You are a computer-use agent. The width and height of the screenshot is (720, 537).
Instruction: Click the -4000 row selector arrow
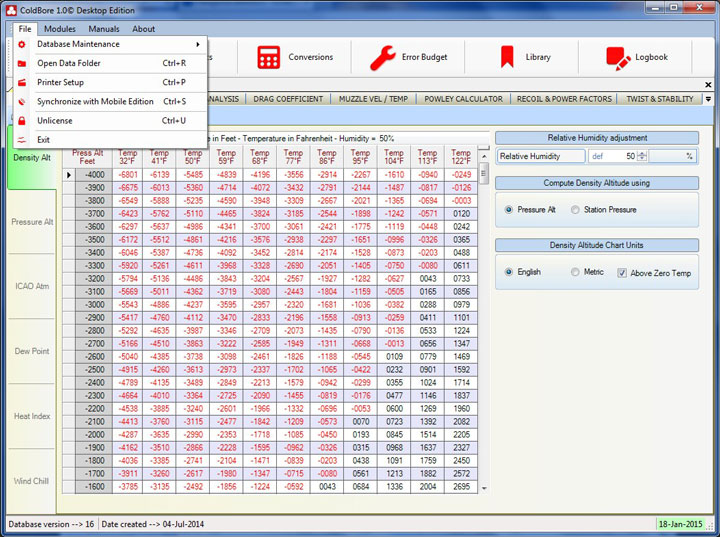(69, 175)
